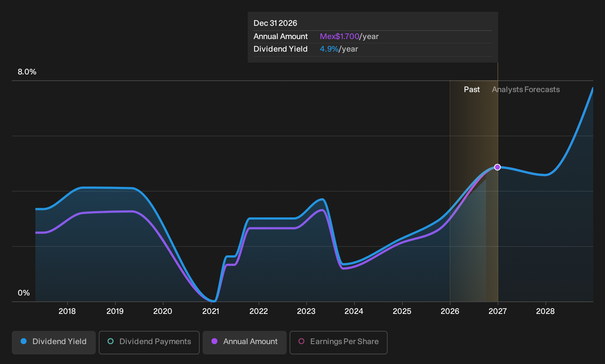Click the 2018 x-axis label
This screenshot has width=605, height=364.
67,311
